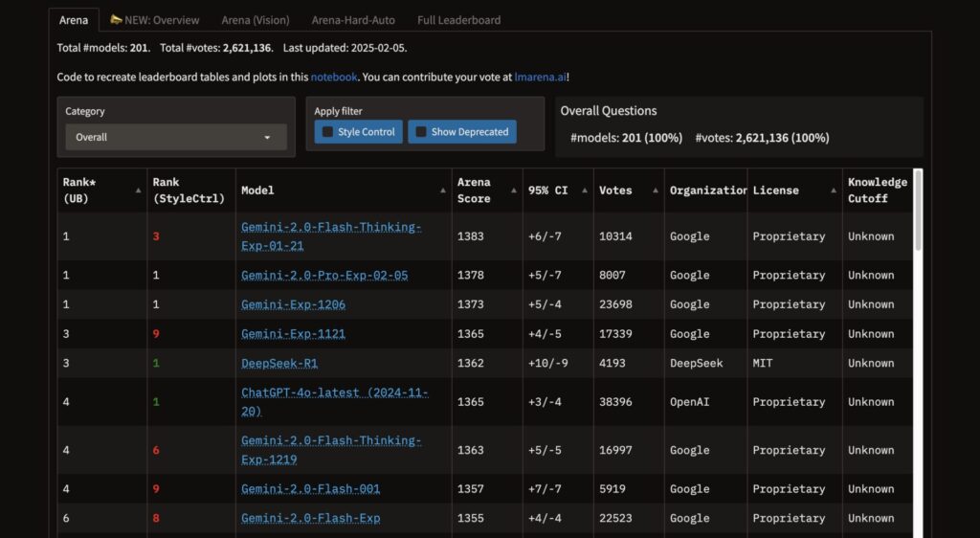
Task: Sort by Rank (StyleCtrl) column arrows
Action: click(227, 191)
